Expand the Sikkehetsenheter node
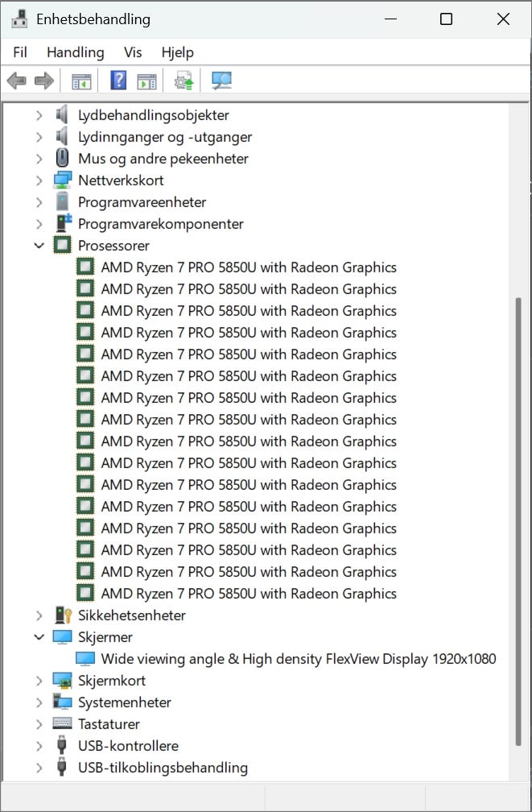The height and width of the screenshot is (812, 532). pyautogui.click(x=39, y=615)
